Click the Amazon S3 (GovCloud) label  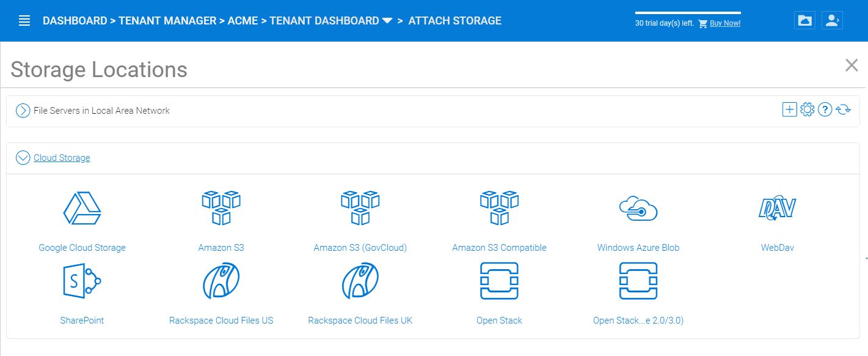(x=360, y=248)
